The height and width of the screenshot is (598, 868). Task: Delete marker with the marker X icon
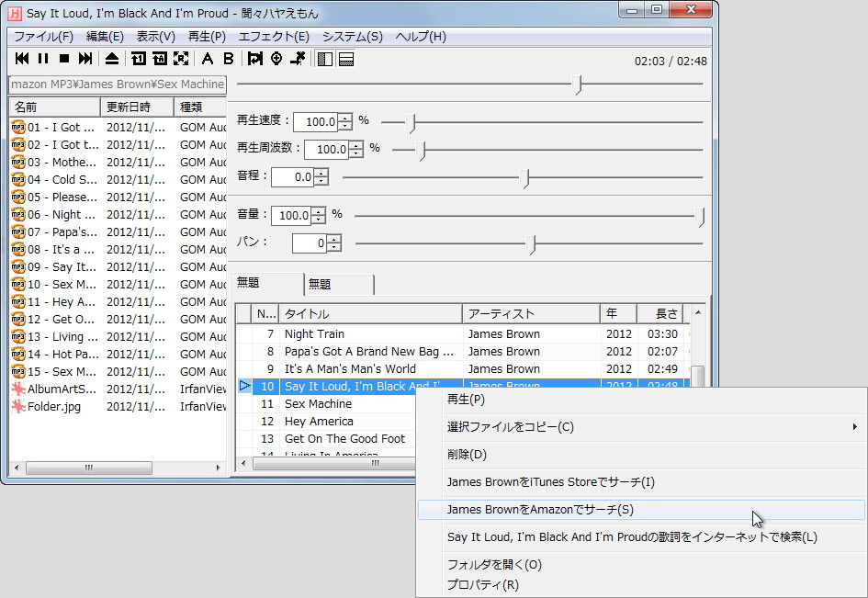298,59
